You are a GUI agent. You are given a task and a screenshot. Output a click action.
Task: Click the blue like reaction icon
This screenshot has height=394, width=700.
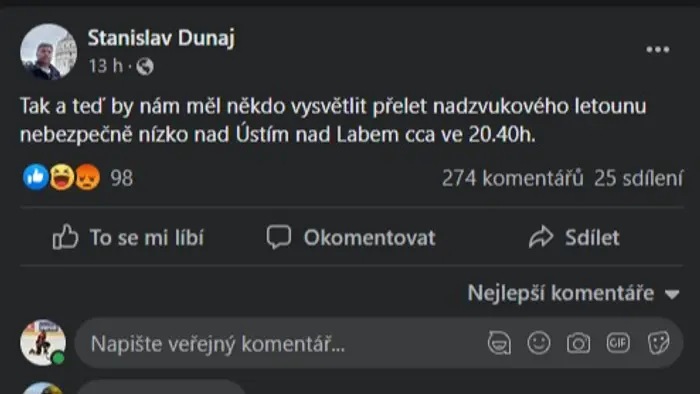coord(36,177)
